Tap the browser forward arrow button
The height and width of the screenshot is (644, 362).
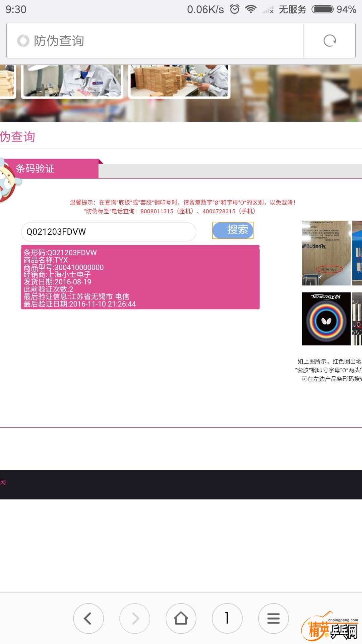135,618
